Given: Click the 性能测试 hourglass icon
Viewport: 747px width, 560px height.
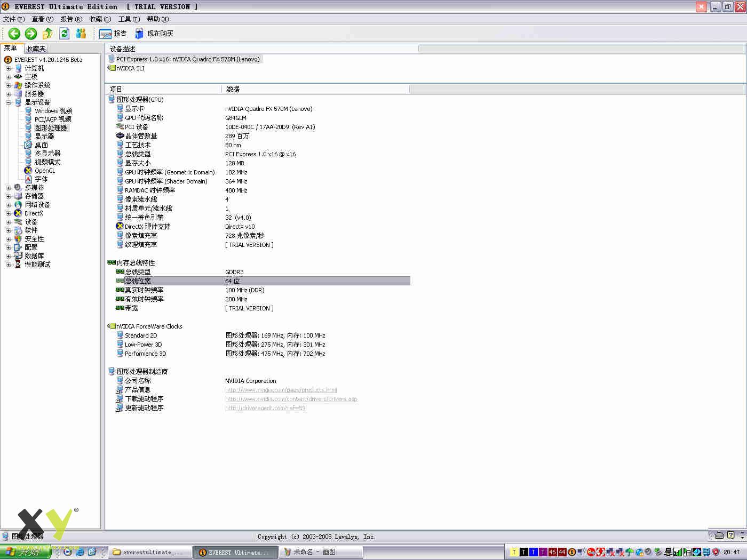Looking at the screenshot, I should [x=18, y=265].
